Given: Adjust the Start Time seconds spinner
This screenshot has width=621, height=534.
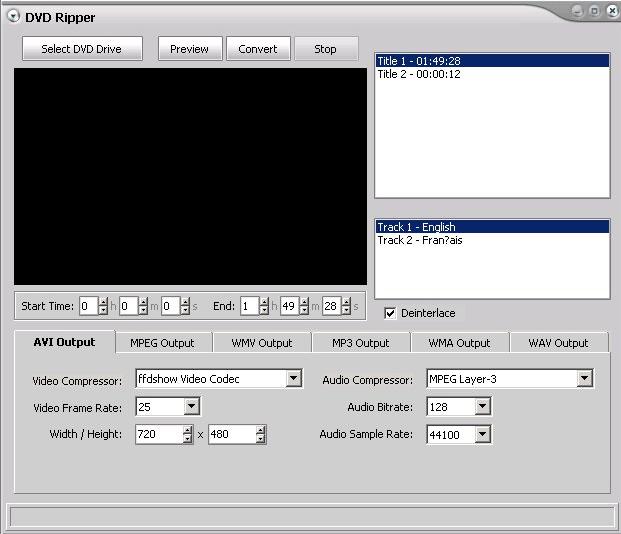Looking at the screenshot, I should [x=185, y=306].
